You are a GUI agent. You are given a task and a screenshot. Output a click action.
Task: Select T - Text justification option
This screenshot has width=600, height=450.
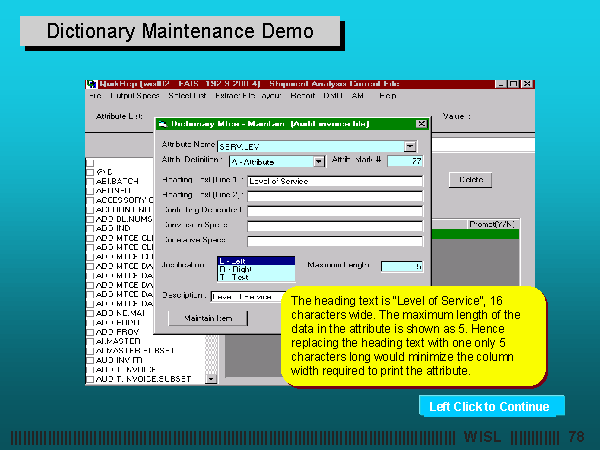tap(256, 278)
